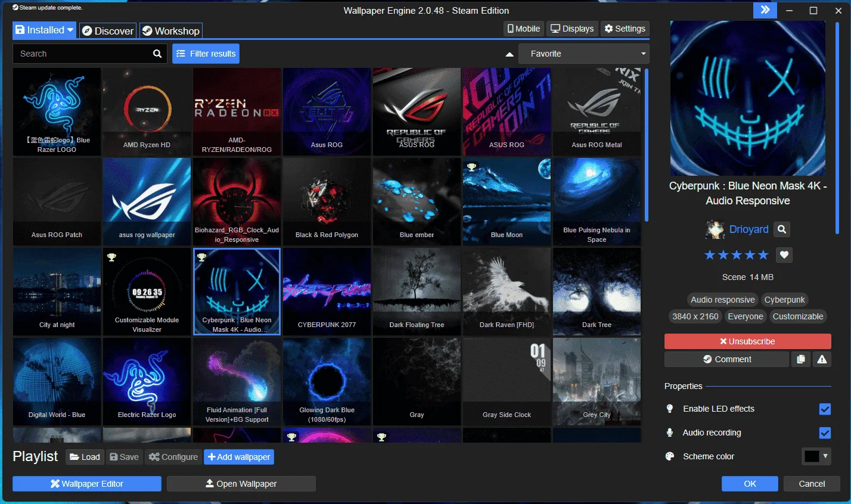851x504 pixels.
Task: Click trophy badge on Customizable Module Visualizer
Action: point(111,257)
